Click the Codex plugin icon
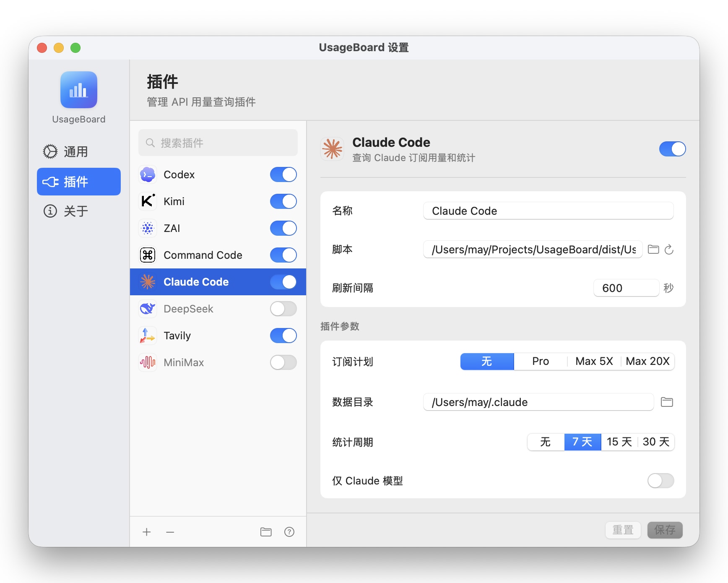The width and height of the screenshot is (728, 583). (x=148, y=174)
